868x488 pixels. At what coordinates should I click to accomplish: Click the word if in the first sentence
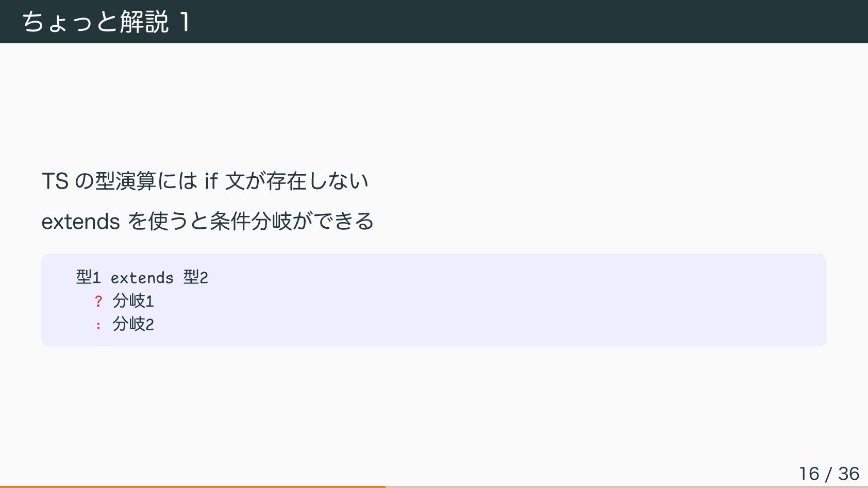point(211,181)
